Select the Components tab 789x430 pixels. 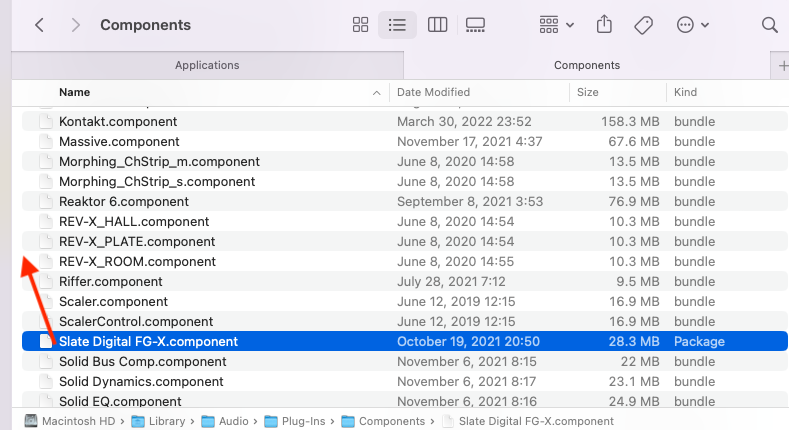click(x=586, y=65)
